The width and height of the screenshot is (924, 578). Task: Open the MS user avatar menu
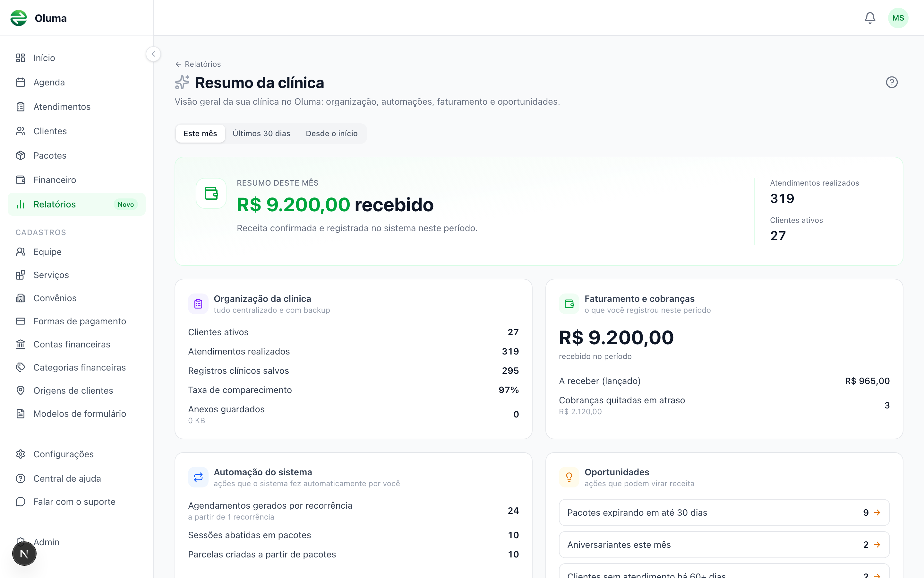[898, 18]
